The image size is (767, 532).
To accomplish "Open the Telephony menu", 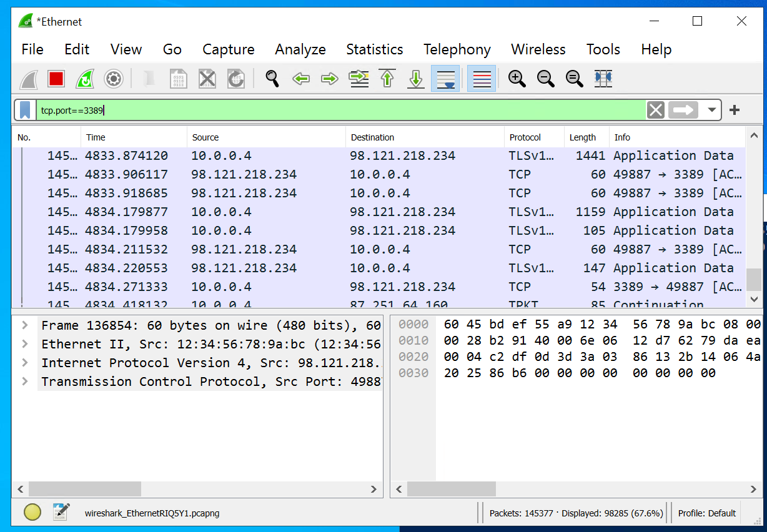I will coord(457,49).
